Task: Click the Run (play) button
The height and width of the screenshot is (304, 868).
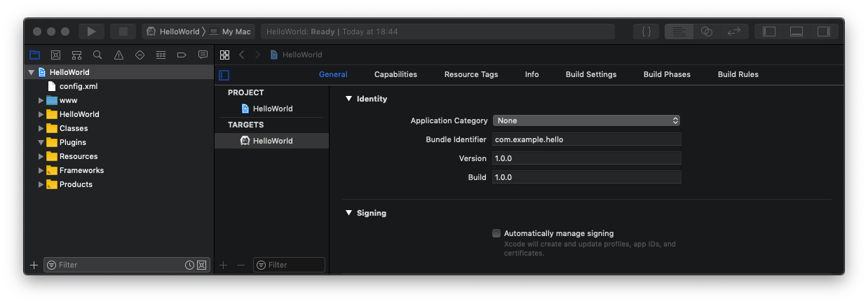Action: click(91, 32)
